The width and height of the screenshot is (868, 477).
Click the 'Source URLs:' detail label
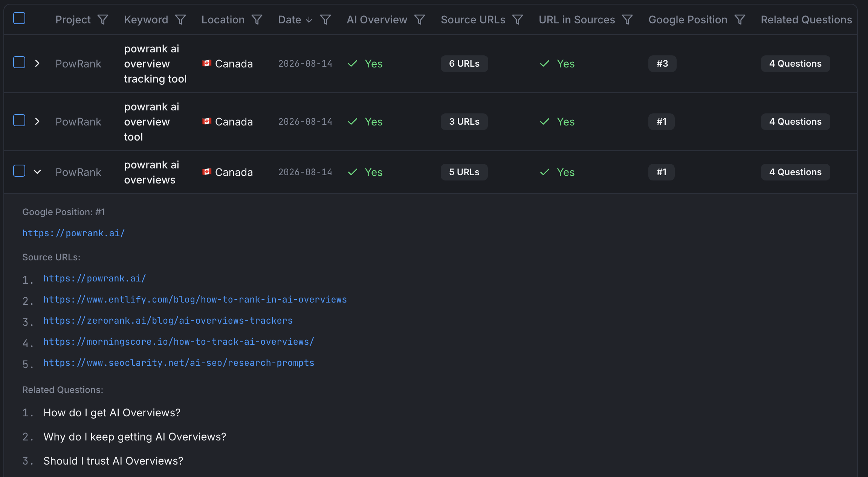coord(51,257)
